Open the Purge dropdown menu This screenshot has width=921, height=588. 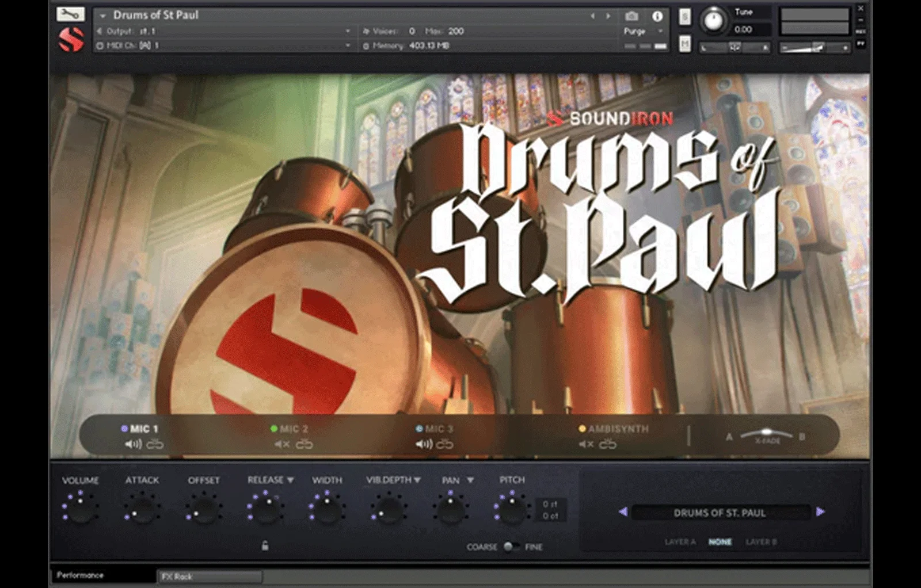pyautogui.click(x=644, y=31)
